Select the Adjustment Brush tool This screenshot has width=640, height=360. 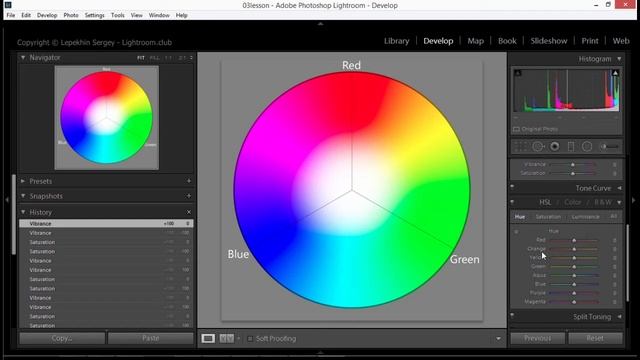click(609, 147)
